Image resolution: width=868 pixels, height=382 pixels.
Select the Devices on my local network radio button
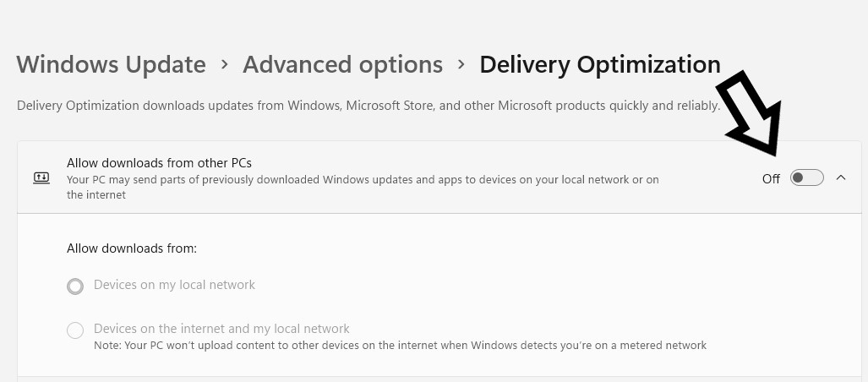(x=75, y=286)
